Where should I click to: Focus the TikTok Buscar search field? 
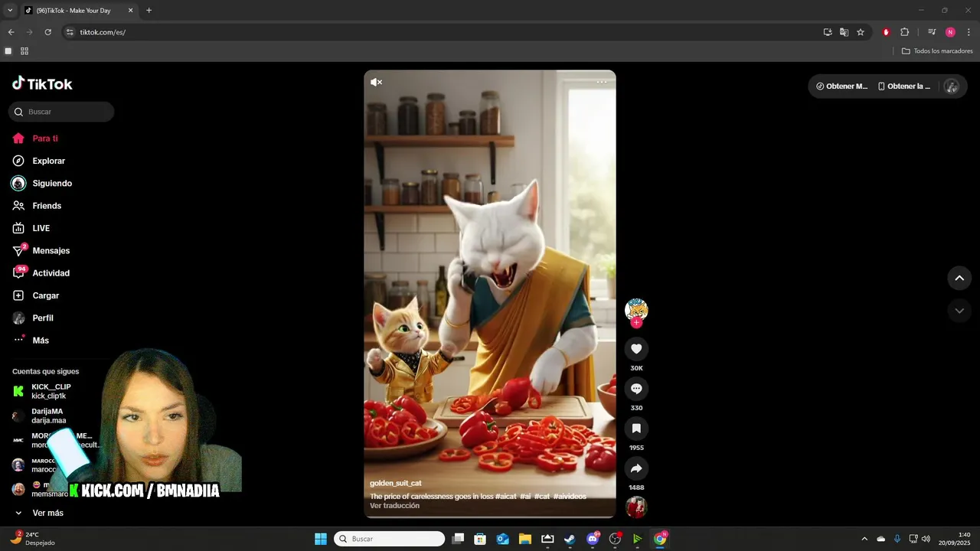[x=61, y=112]
